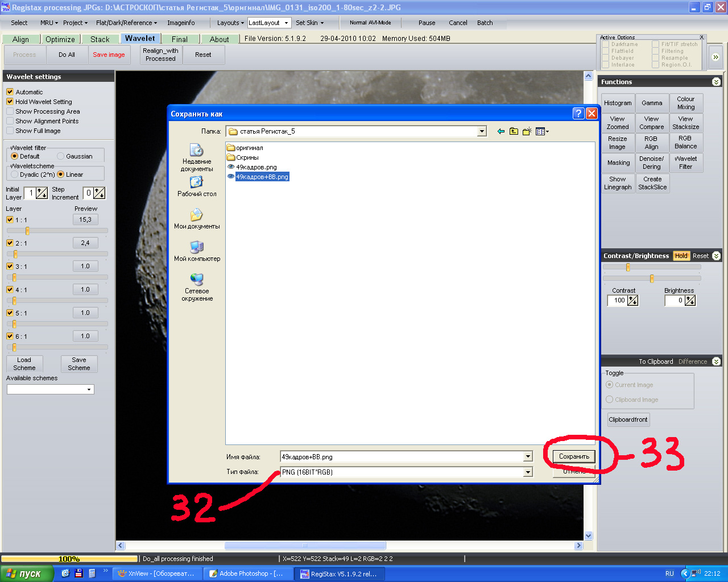The width and height of the screenshot is (728, 582).
Task: Click the back arrow in save dialog
Action: click(500, 131)
